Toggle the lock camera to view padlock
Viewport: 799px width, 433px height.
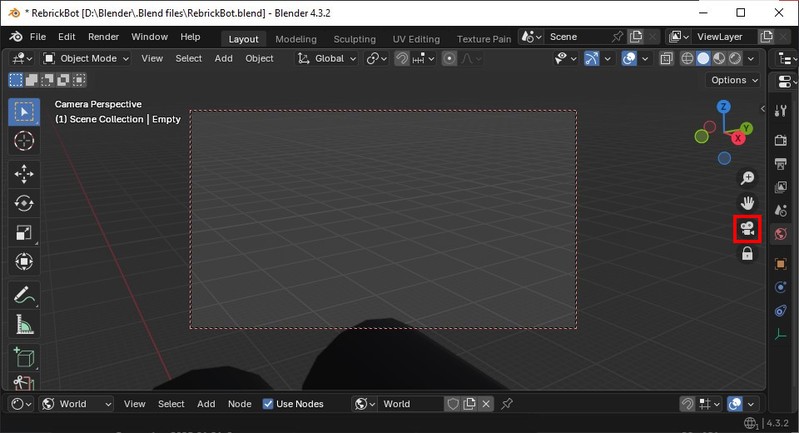coord(747,255)
